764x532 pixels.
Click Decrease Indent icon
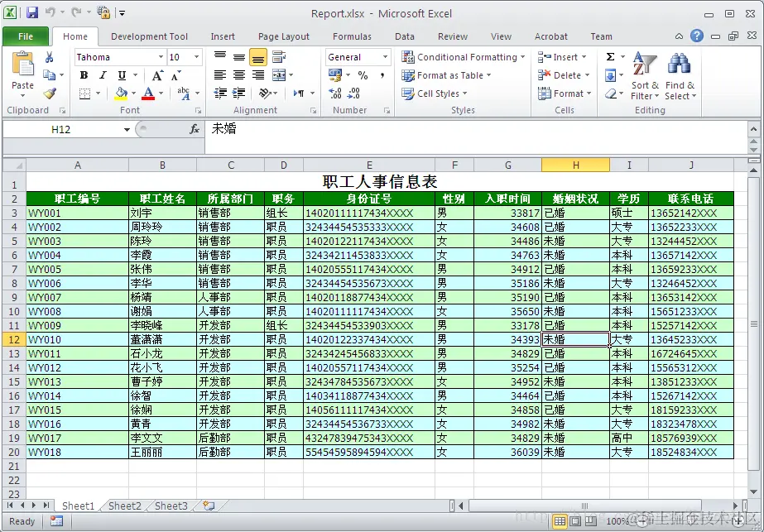pos(219,93)
